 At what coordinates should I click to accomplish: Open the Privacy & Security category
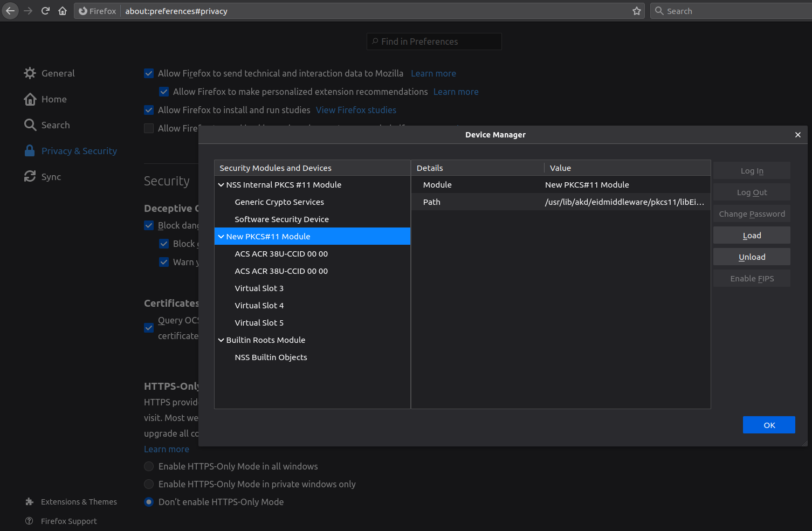pos(79,151)
